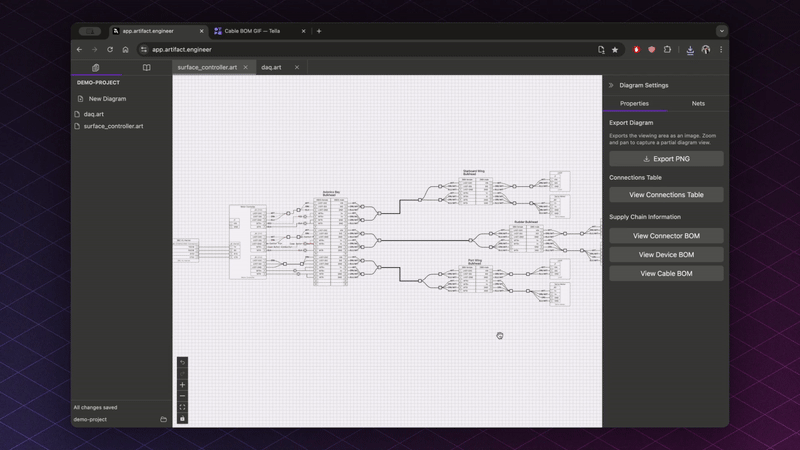Screen dimensions: 800x450
Task: Click the browser home icon
Action: point(126,49)
